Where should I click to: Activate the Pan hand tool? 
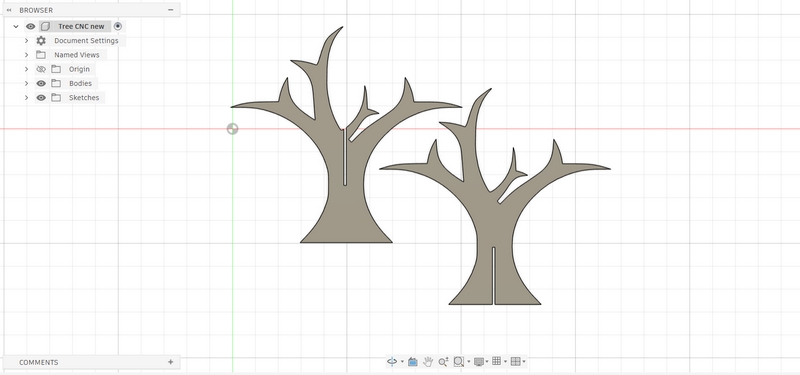tap(428, 361)
